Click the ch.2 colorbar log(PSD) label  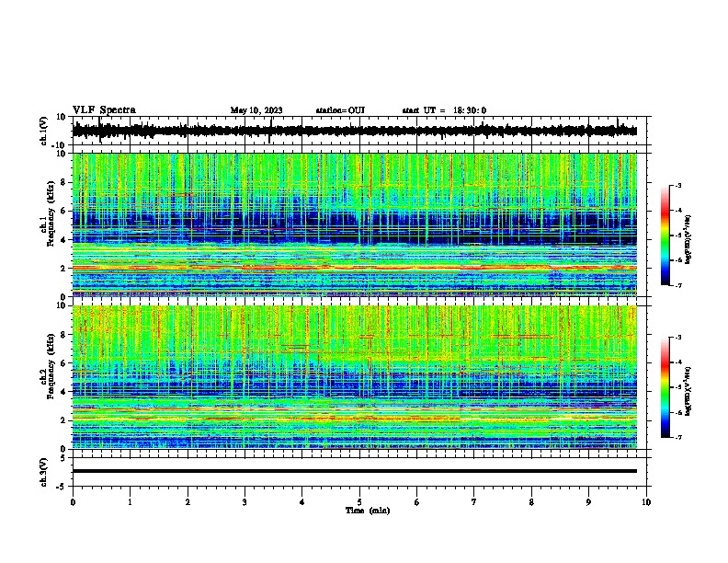pyautogui.click(x=688, y=391)
